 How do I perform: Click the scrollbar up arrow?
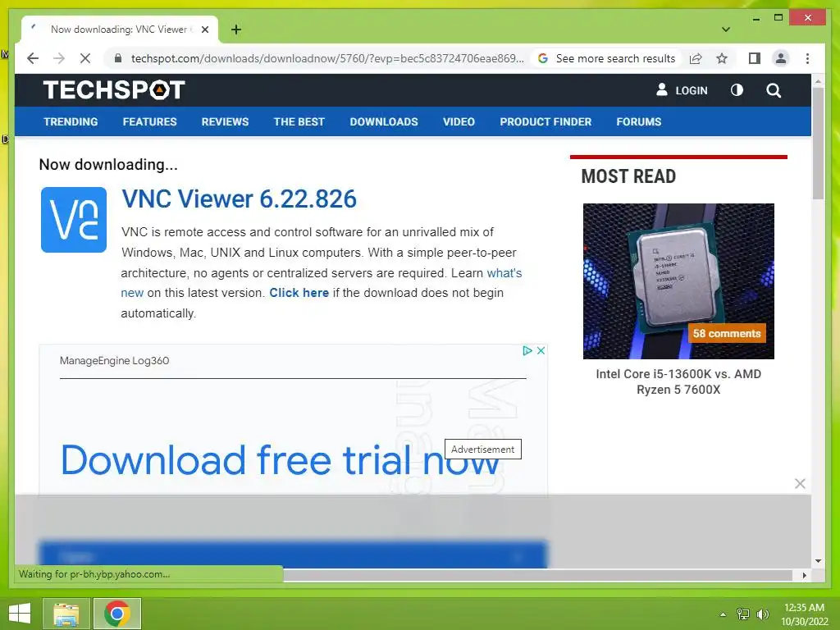pos(818,81)
